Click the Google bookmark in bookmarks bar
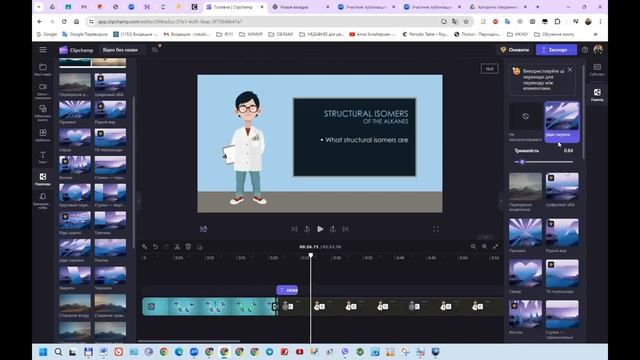 [x=47, y=34]
